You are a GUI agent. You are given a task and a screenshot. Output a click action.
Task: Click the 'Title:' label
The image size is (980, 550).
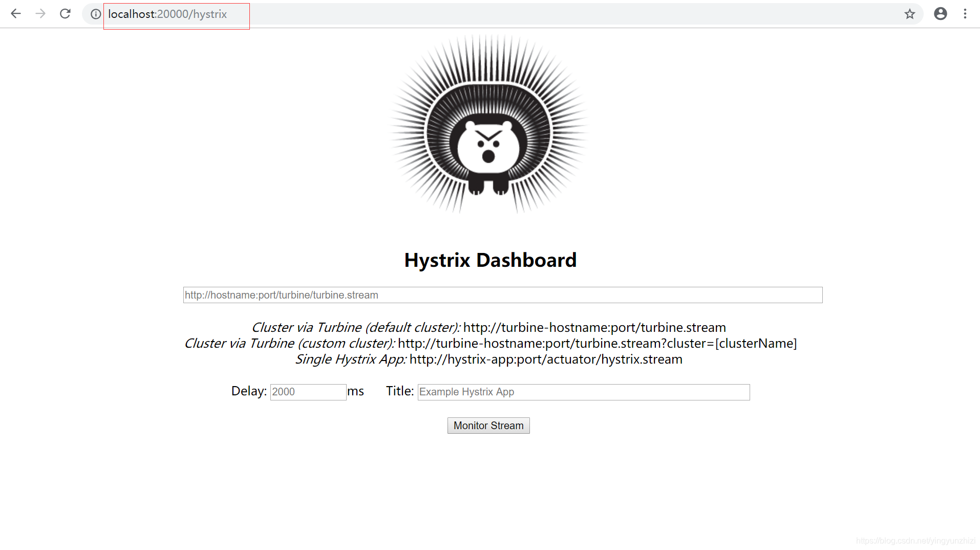[400, 391]
